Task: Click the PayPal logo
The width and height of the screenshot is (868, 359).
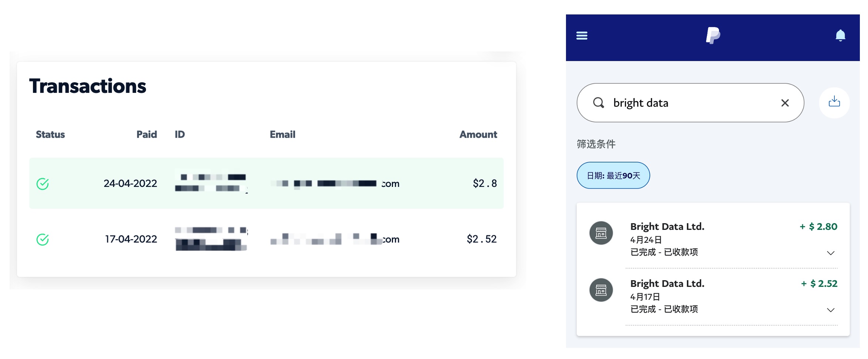Action: [714, 36]
